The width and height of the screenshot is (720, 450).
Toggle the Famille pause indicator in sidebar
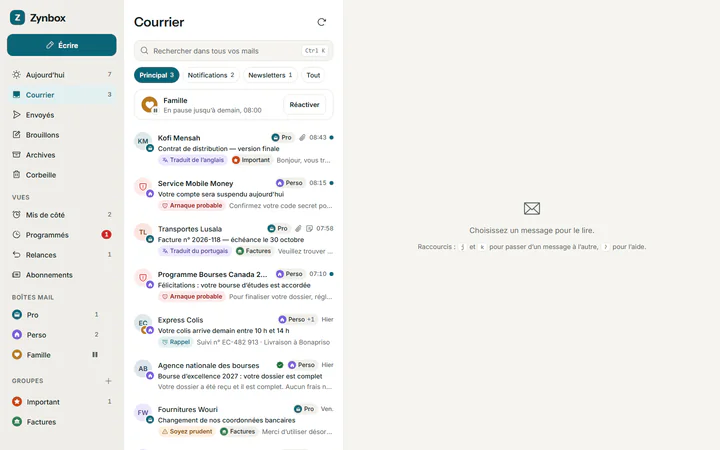point(95,354)
